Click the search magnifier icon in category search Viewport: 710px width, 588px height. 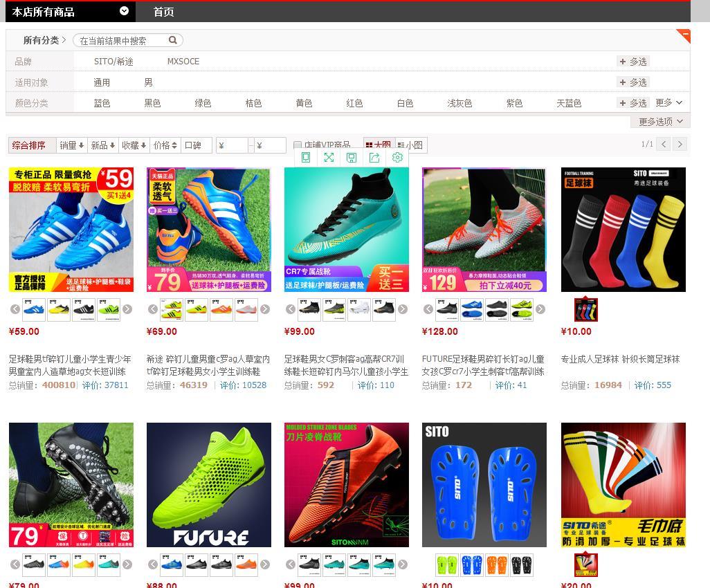pos(174,40)
